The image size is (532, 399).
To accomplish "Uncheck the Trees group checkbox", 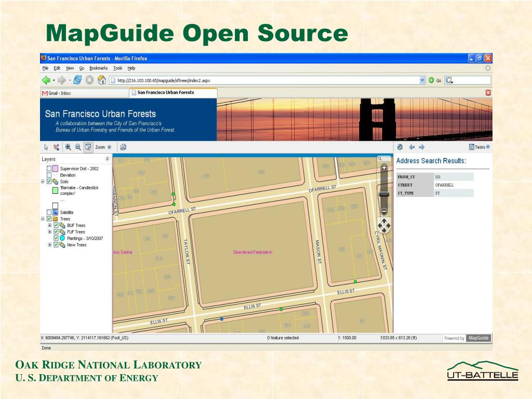I will point(49,219).
